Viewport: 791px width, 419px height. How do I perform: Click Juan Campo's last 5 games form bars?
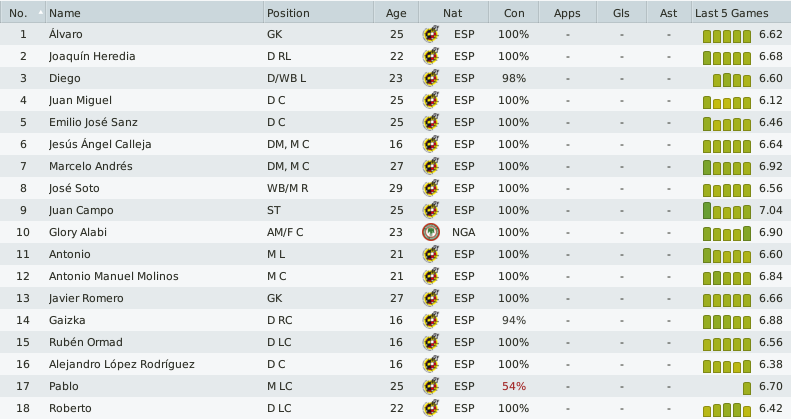click(x=727, y=211)
